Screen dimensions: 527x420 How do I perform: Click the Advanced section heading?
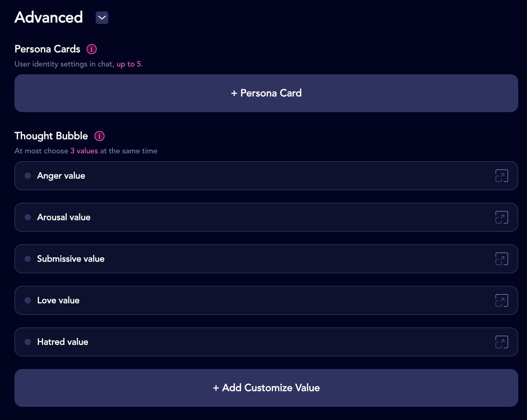[x=49, y=17]
